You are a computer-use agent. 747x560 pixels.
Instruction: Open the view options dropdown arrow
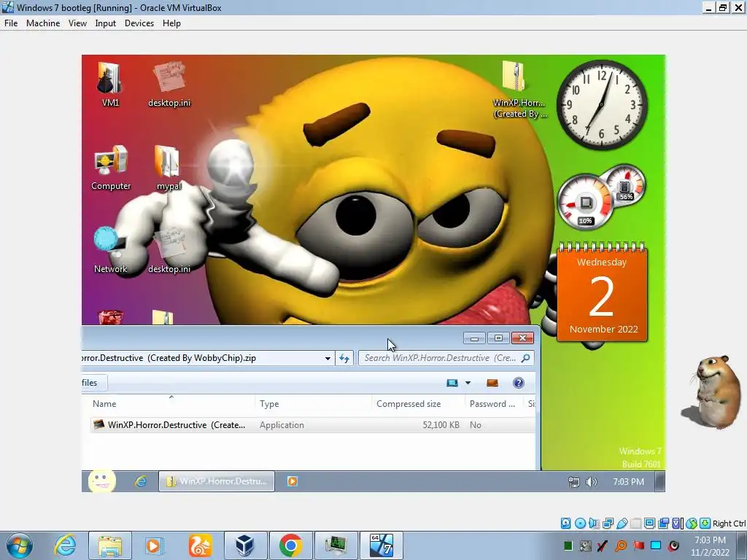pyautogui.click(x=468, y=383)
